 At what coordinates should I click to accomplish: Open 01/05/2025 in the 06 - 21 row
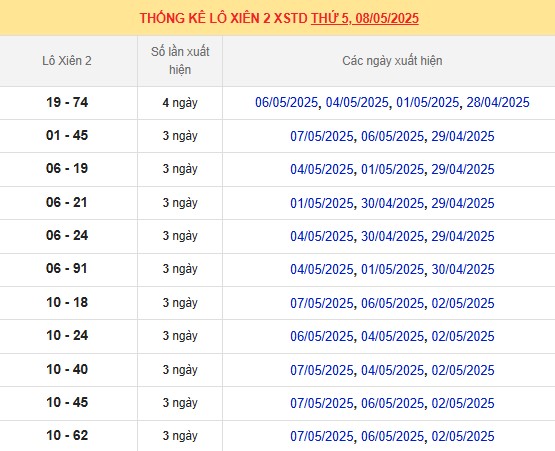click(322, 203)
